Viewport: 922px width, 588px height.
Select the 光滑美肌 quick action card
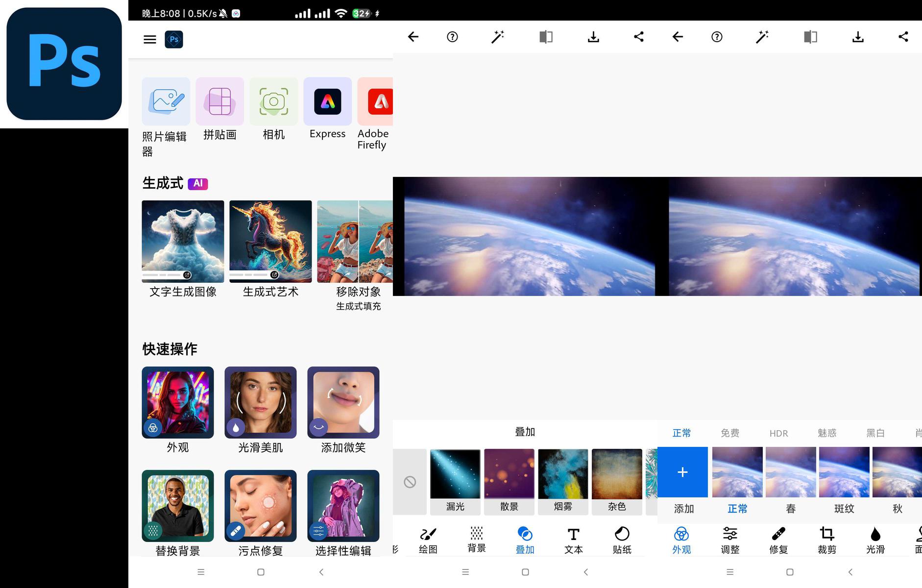coord(261,402)
